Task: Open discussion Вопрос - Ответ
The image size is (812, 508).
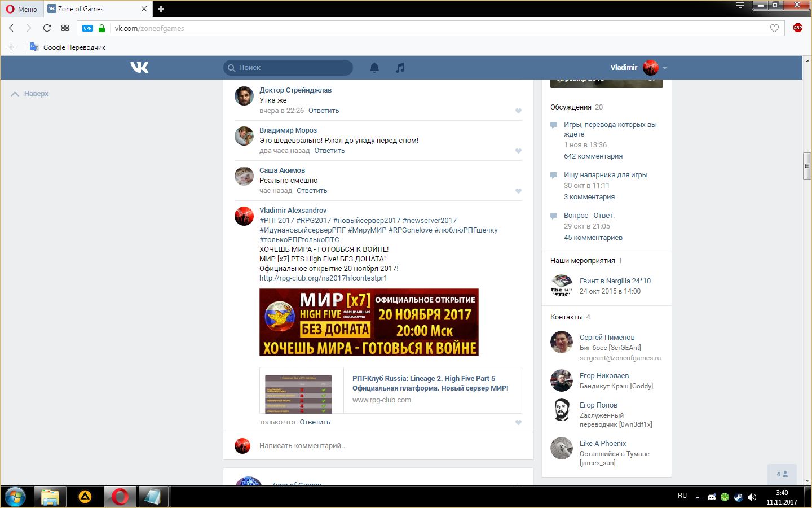Action: coord(589,216)
